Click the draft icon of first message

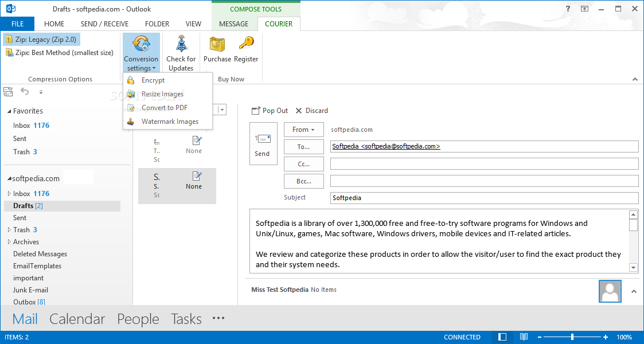tap(197, 141)
